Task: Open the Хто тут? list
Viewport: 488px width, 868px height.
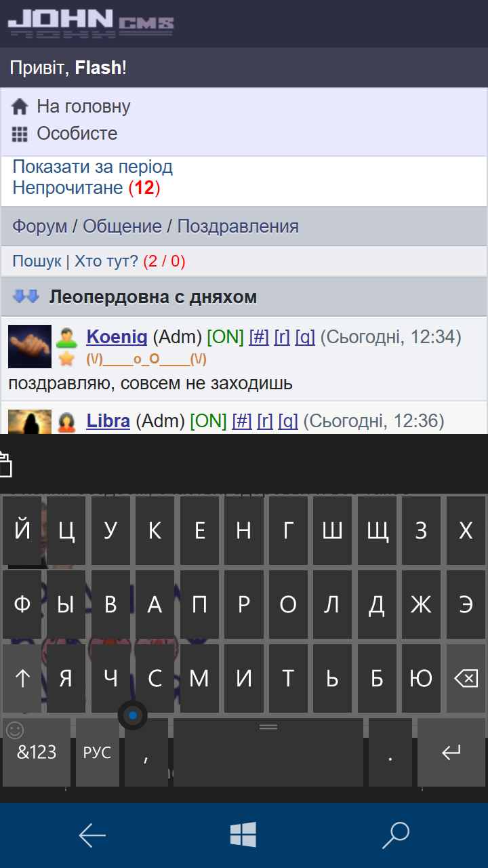Action: [x=106, y=261]
